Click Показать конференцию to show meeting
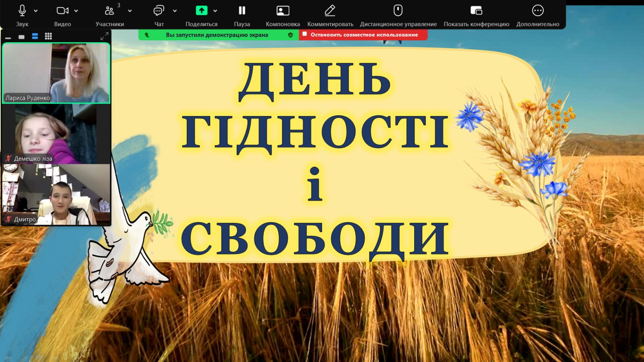The height and width of the screenshot is (362, 644). 476,11
